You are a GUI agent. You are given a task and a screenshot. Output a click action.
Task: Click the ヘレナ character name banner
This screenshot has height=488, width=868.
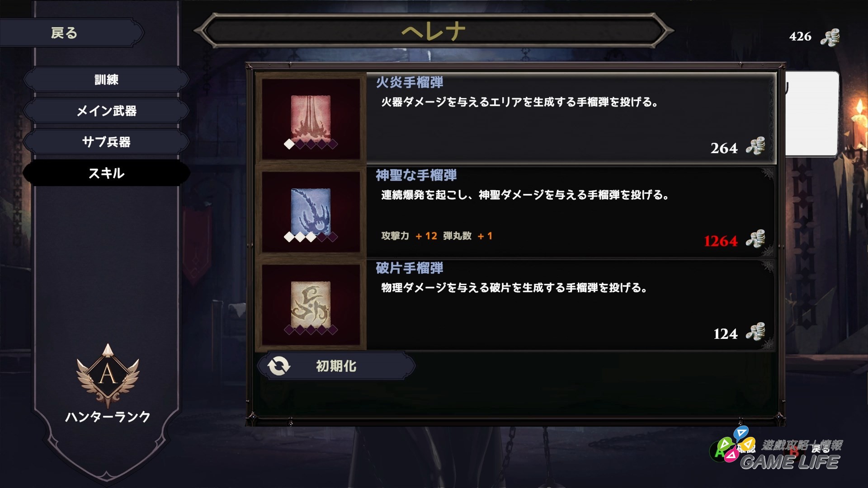point(434,31)
